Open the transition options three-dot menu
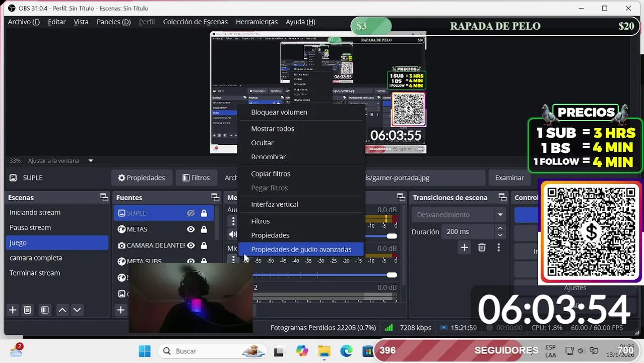 coord(498,248)
